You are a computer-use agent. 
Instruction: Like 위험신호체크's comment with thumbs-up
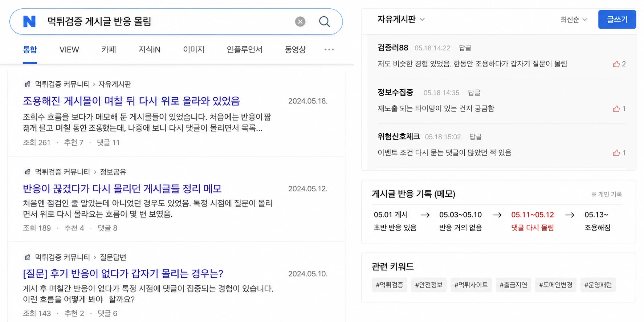[616, 153]
